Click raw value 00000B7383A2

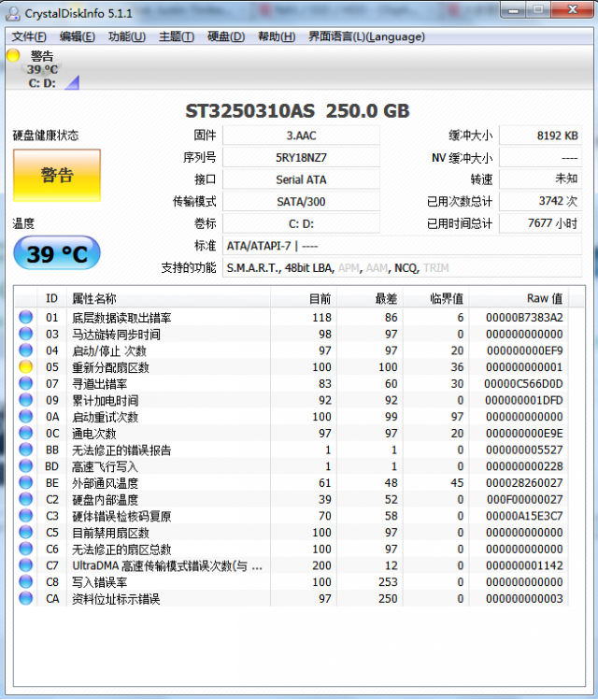pyautogui.click(x=524, y=318)
